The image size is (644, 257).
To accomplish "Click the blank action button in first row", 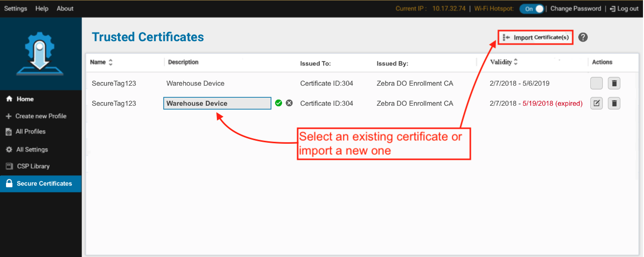I will click(596, 83).
